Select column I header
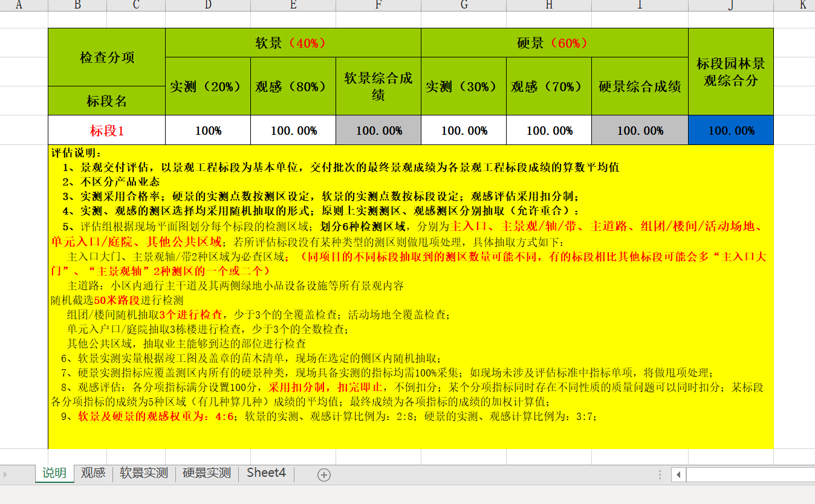Viewport: 815px width, 504px height. pos(640,5)
